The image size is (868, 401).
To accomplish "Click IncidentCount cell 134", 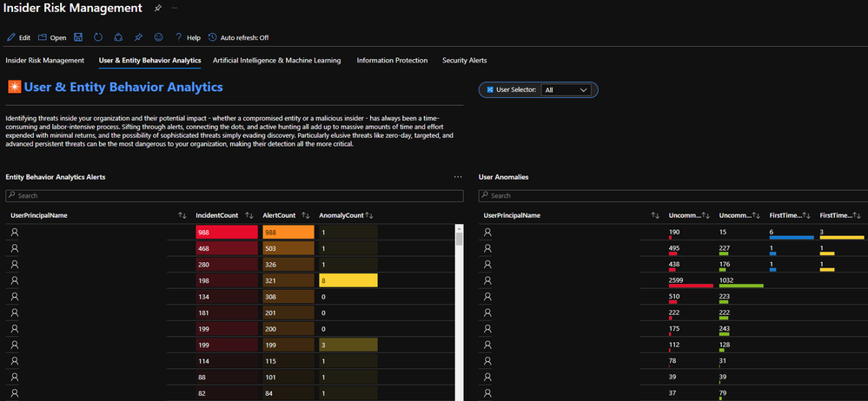I will pyautogui.click(x=227, y=297).
